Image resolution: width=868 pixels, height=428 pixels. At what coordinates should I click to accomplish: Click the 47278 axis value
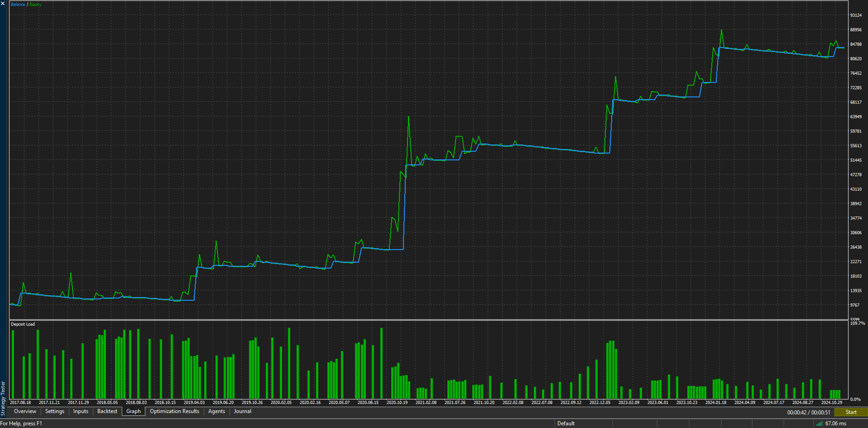click(x=856, y=175)
